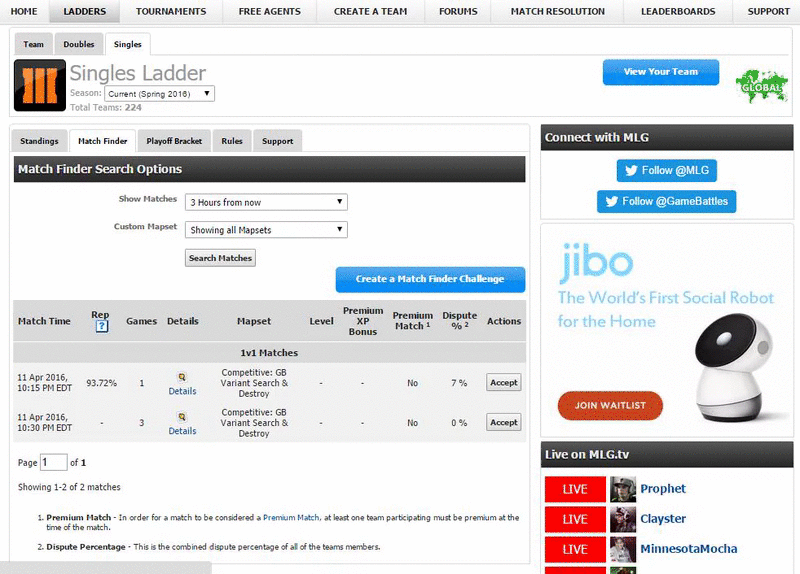
Task: Open the Playoff Bracket tab
Action: tap(174, 141)
